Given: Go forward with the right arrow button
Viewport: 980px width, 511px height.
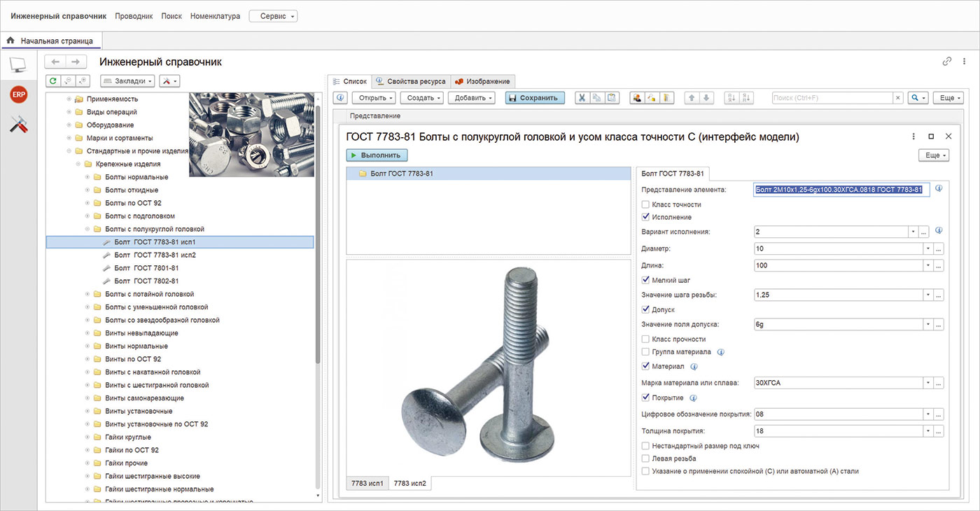Looking at the screenshot, I should 76,62.
